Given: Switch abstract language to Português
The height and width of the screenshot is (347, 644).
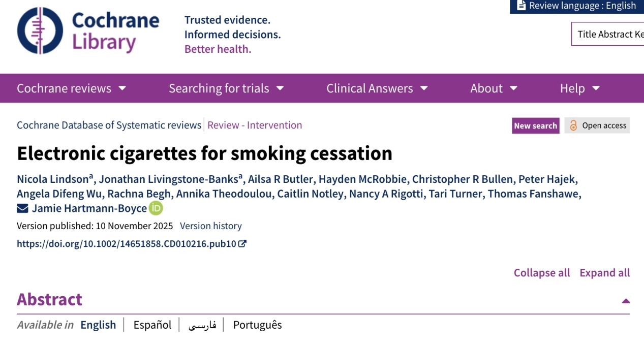Looking at the screenshot, I should pos(257,325).
